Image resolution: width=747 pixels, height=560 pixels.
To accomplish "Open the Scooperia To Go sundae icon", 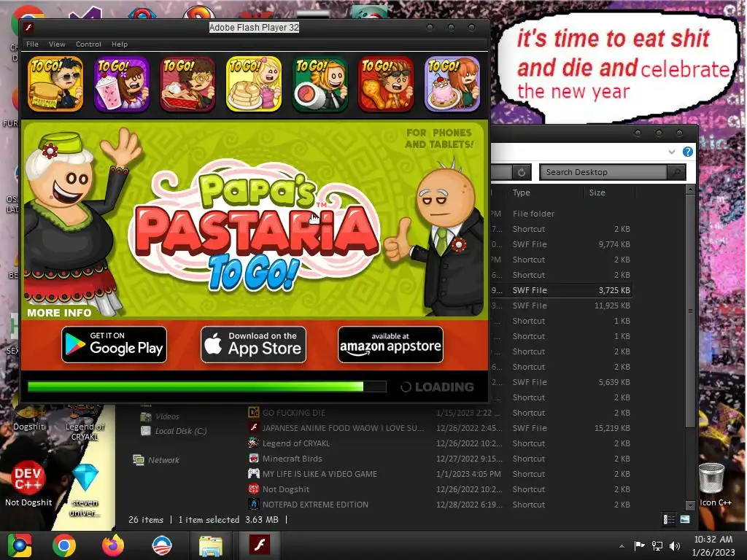I will pyautogui.click(x=452, y=84).
